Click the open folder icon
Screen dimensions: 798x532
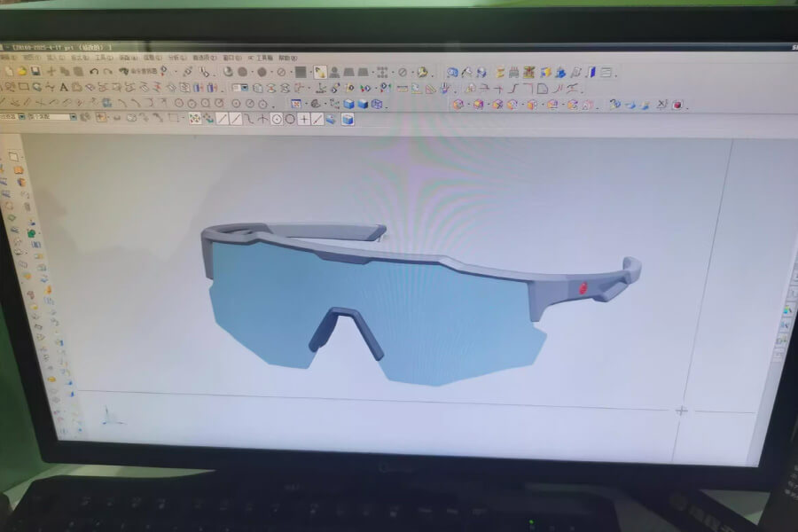21,70
